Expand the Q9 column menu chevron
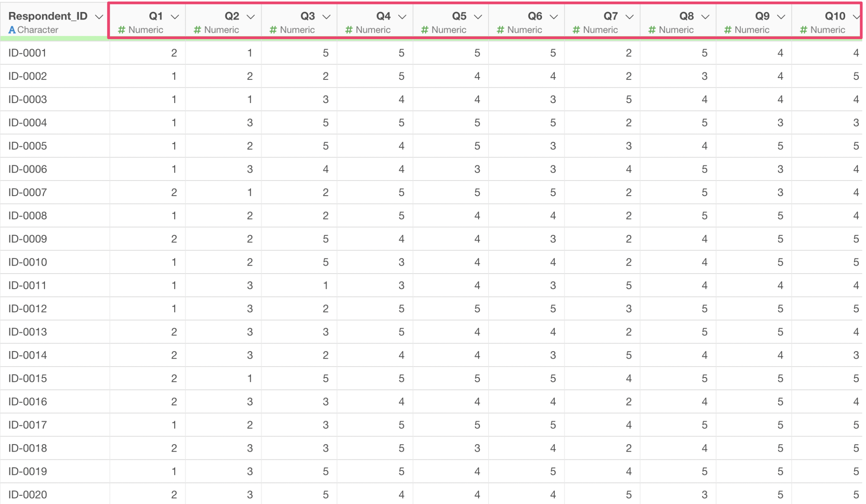 tap(781, 17)
